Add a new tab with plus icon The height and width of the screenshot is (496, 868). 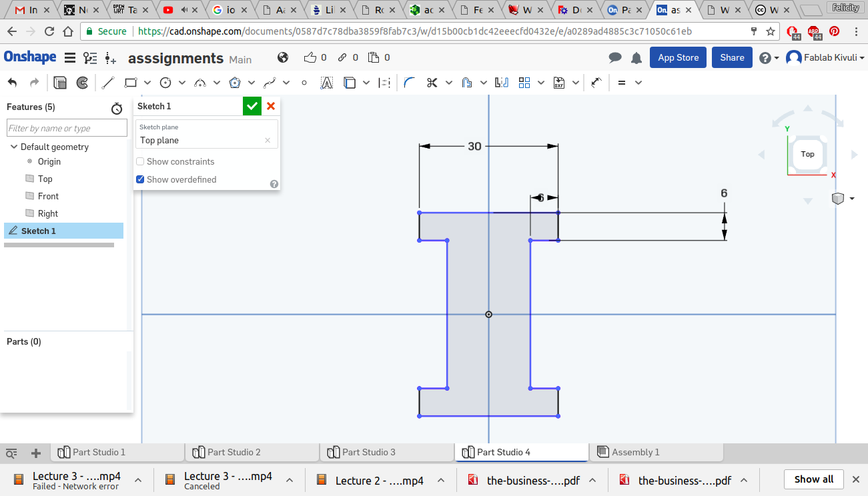36,453
